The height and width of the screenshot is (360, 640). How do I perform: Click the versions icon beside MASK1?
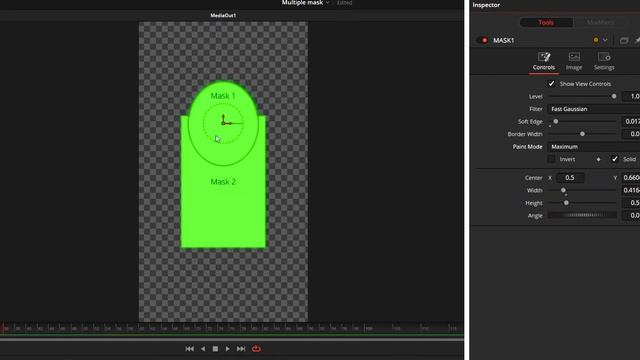pyautogui.click(x=624, y=40)
